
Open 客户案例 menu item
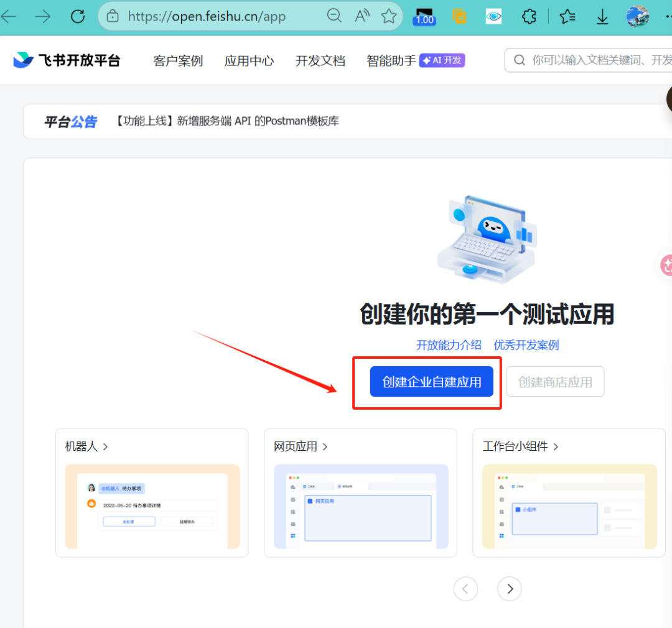pos(178,60)
